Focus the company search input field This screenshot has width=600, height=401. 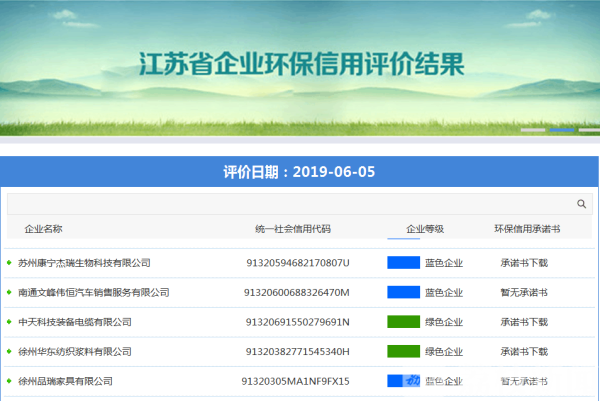point(300,204)
